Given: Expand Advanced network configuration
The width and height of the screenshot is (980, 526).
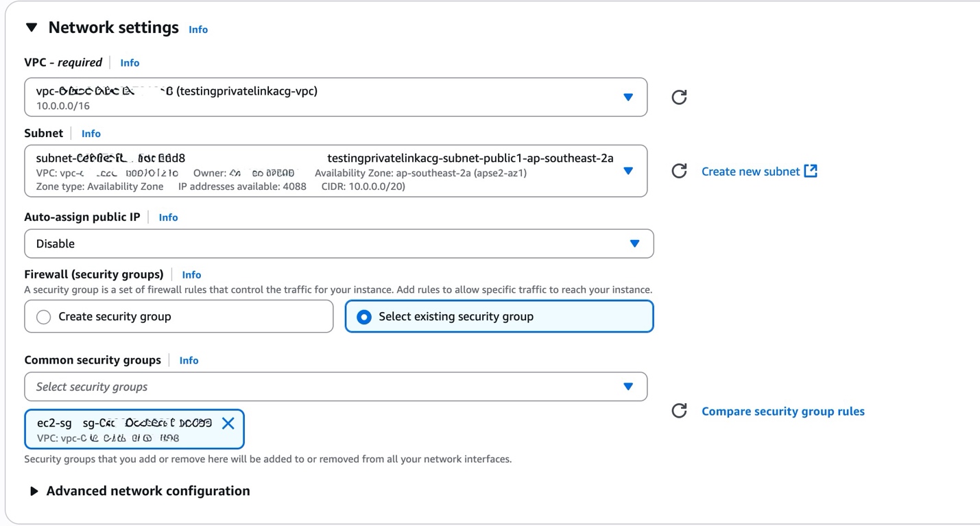Looking at the screenshot, I should [x=34, y=491].
